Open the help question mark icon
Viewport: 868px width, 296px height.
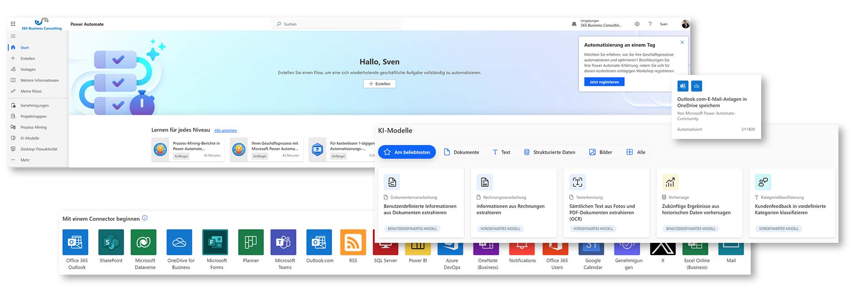point(650,24)
